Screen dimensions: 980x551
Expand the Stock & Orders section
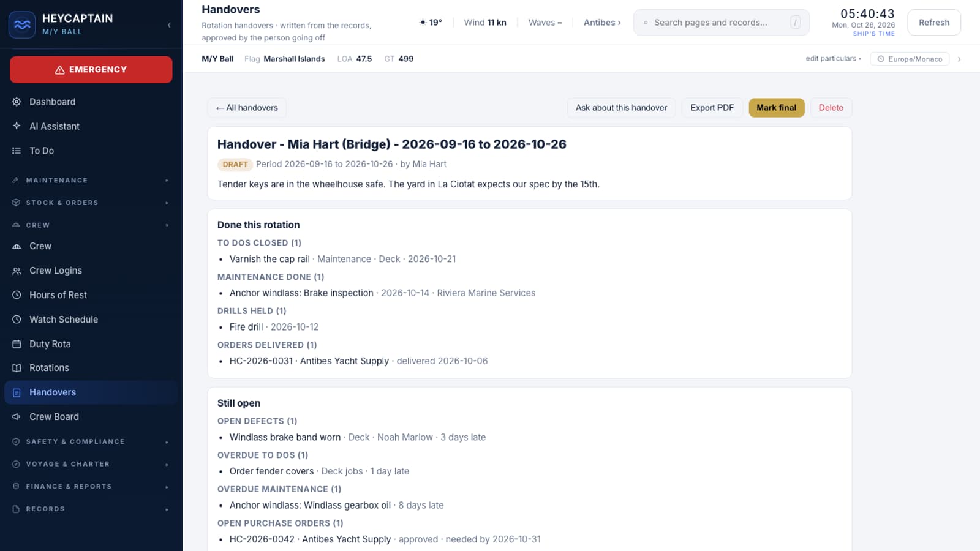point(91,203)
